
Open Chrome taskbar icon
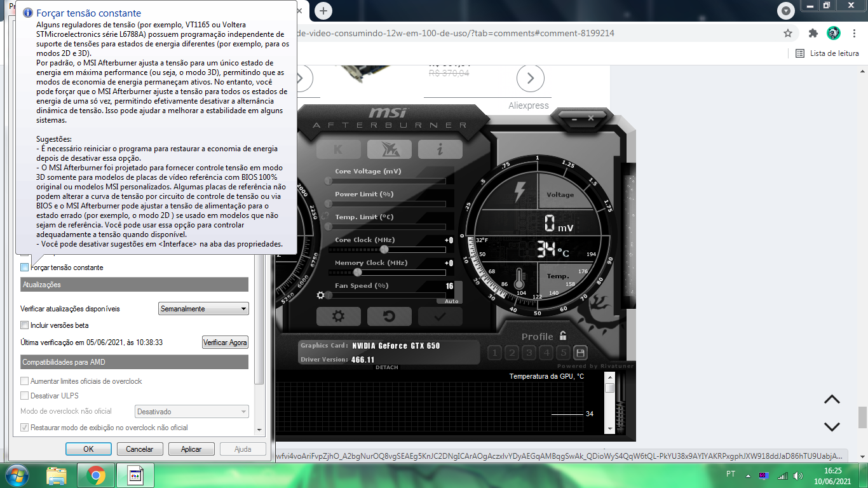[96, 475]
